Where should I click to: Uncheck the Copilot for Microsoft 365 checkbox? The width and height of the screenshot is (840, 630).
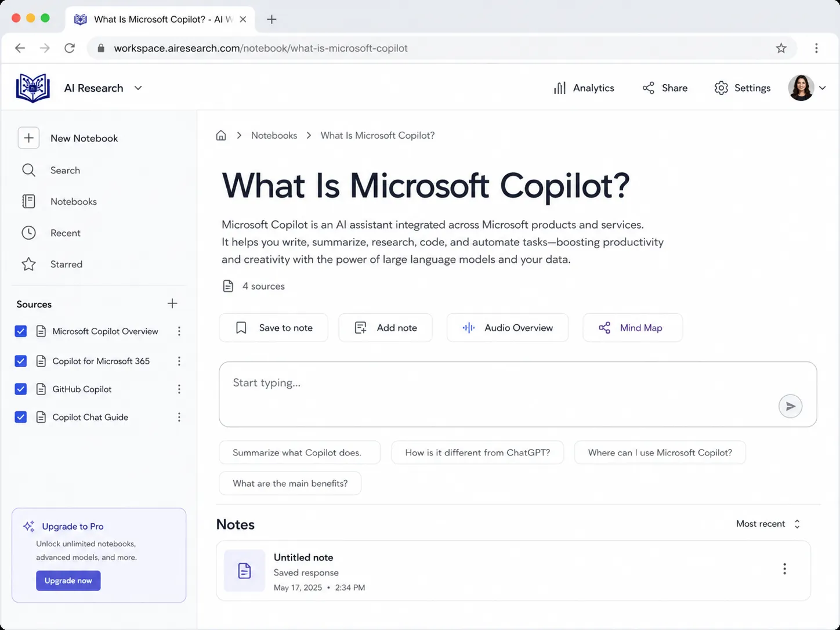click(x=21, y=361)
